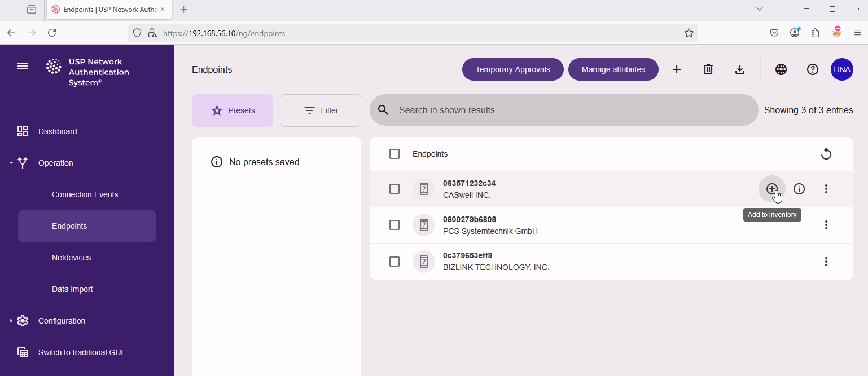Screen dimensions: 868x376
Task: Click the download export icon
Action: click(x=740, y=69)
